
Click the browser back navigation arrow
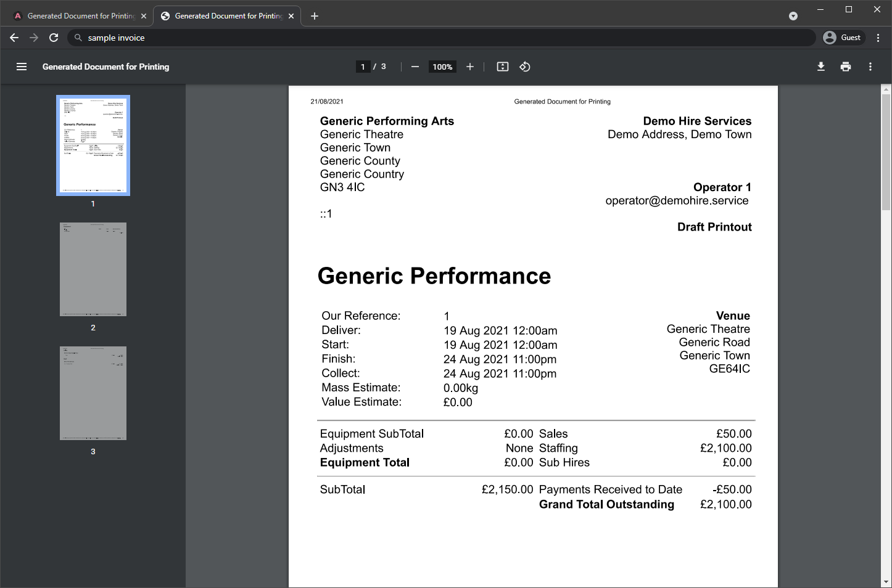point(14,38)
